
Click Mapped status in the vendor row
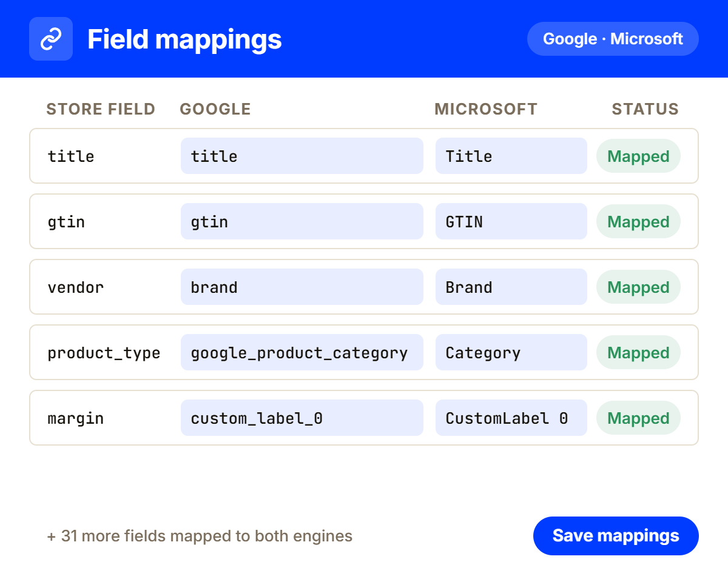pos(638,287)
